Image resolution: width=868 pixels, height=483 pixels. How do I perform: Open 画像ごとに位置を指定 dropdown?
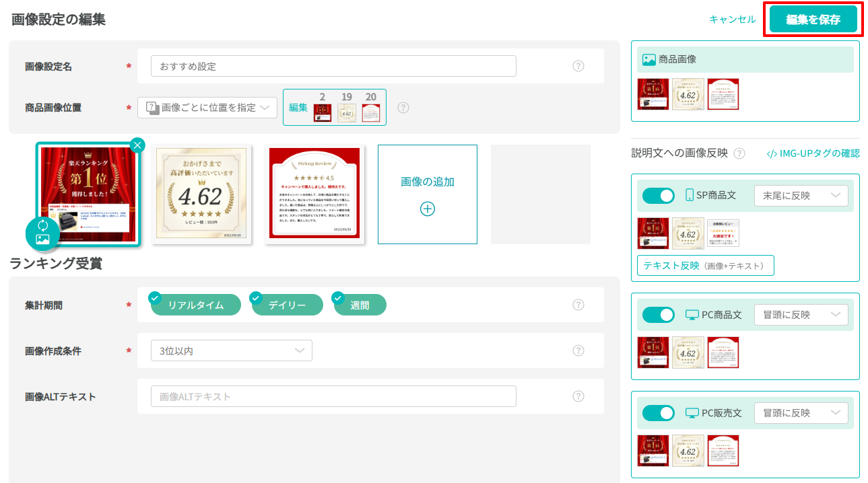(207, 108)
